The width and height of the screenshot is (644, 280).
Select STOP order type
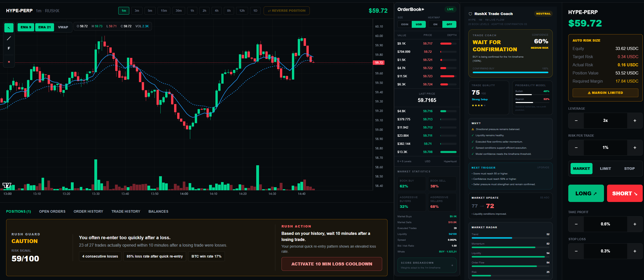click(629, 169)
